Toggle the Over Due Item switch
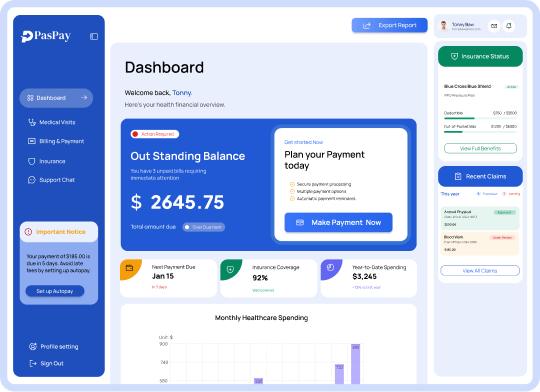The width and height of the screenshot is (540, 392). click(204, 227)
